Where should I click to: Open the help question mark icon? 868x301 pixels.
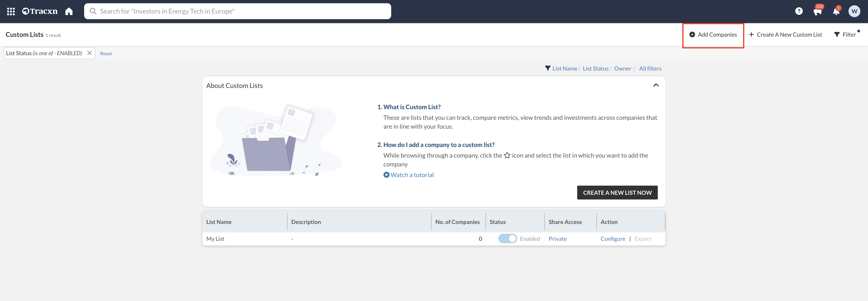click(x=799, y=12)
